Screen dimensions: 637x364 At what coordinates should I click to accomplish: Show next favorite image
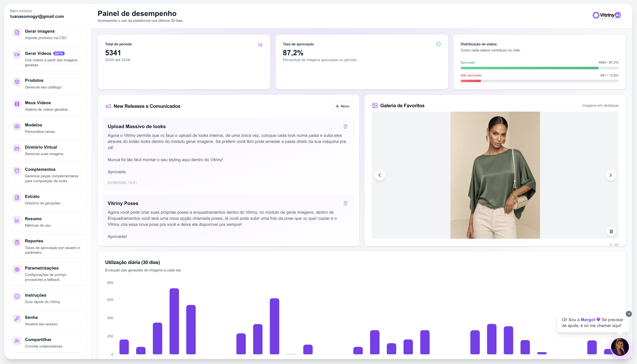610,175
